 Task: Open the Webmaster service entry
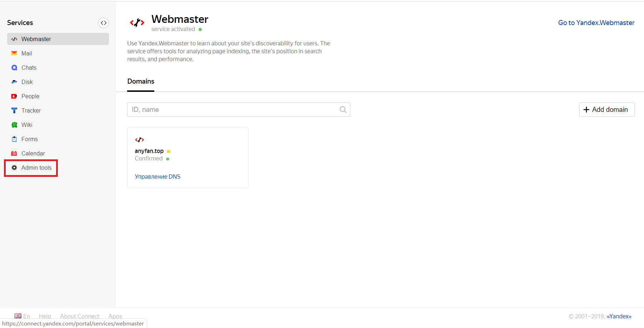pos(58,39)
